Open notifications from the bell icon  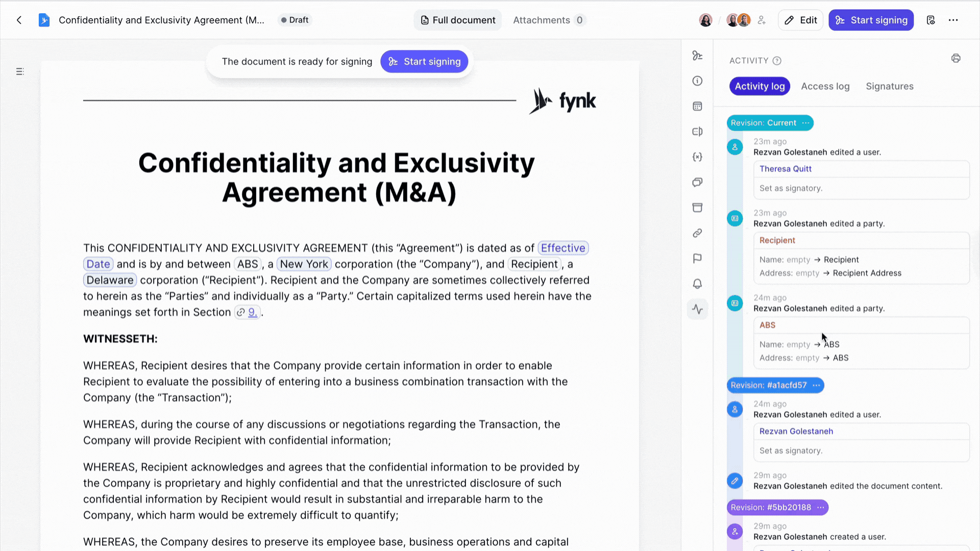697,284
